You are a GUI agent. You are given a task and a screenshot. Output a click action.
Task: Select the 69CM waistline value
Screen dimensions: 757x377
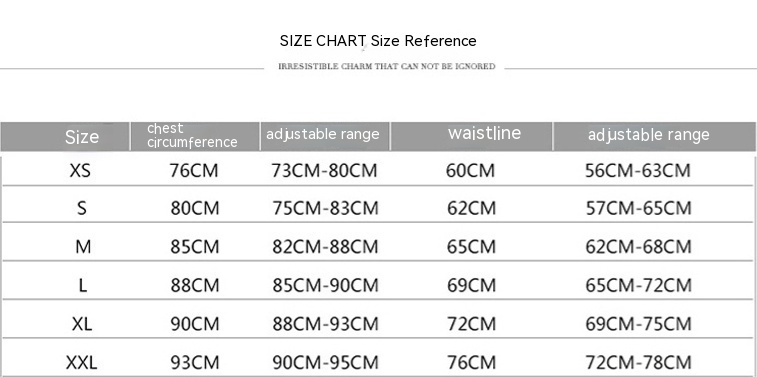point(471,286)
